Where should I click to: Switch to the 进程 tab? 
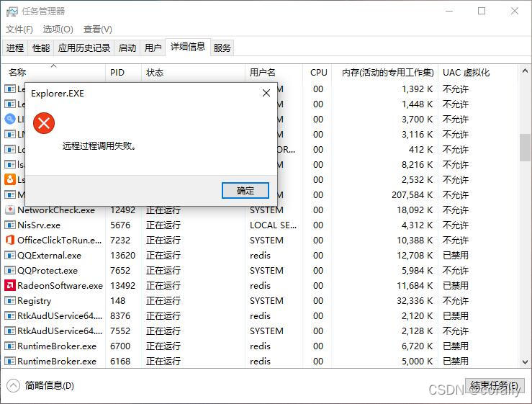[x=15, y=48]
